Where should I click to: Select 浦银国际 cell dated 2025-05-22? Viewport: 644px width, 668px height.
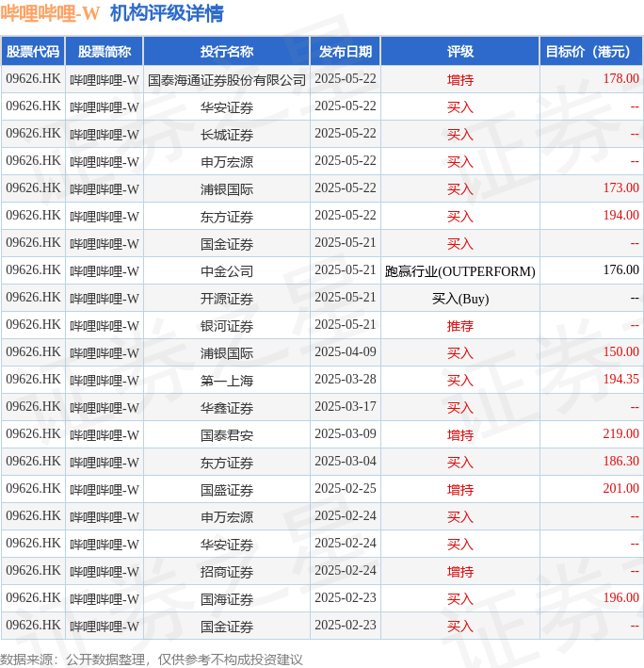227,188
